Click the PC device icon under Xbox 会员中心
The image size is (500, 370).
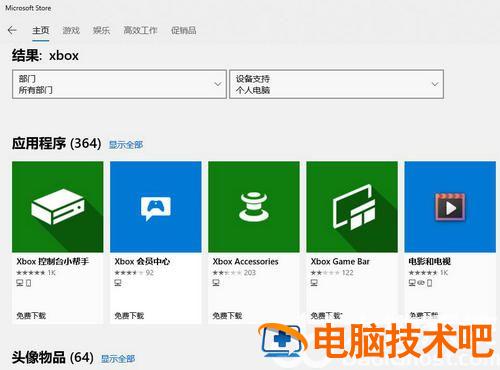tap(118, 283)
